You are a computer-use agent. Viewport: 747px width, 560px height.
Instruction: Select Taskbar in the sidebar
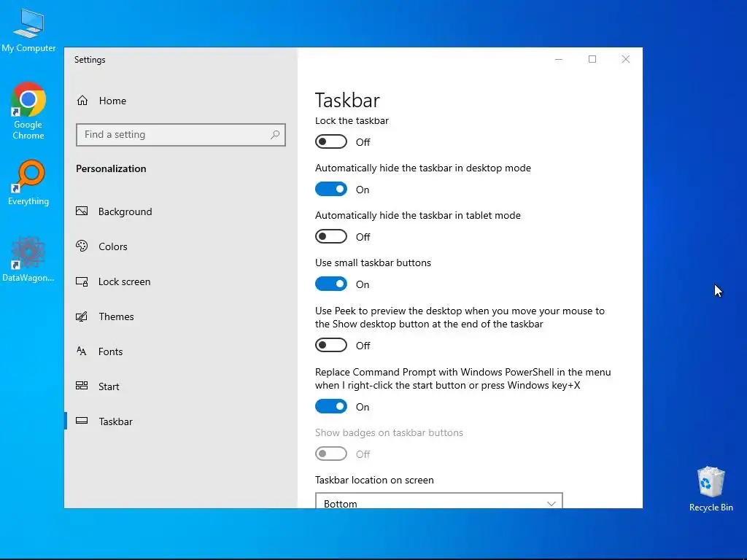181,421
